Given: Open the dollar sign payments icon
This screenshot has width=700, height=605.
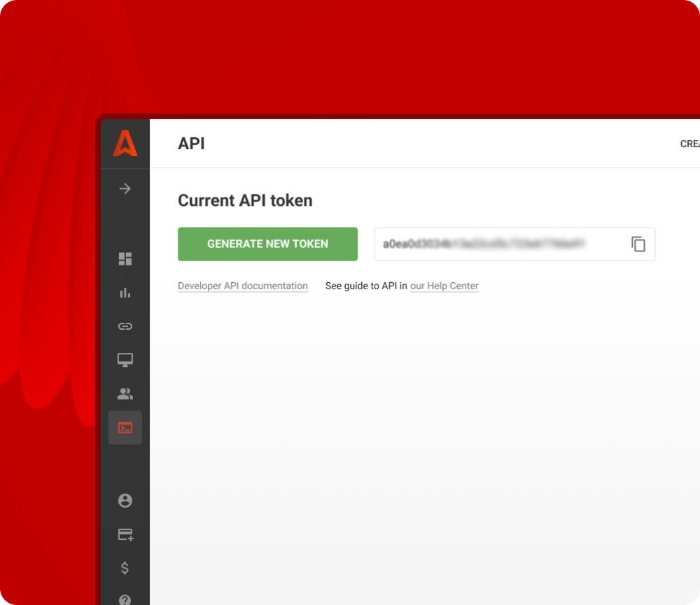Looking at the screenshot, I should click(125, 568).
